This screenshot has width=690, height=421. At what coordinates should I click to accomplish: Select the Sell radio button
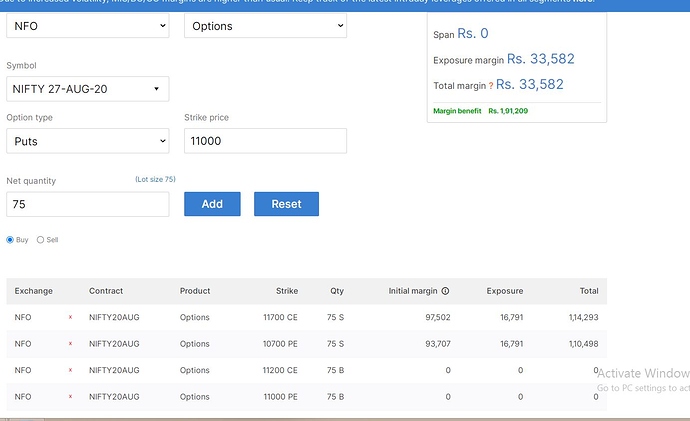coord(40,240)
